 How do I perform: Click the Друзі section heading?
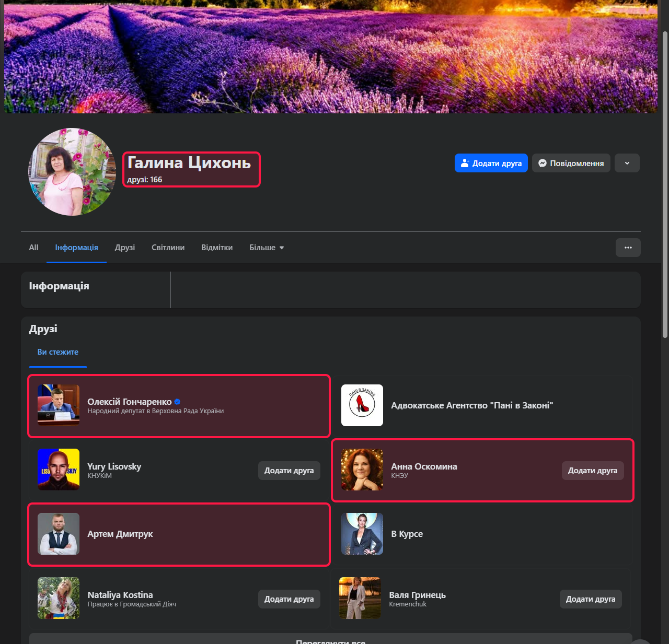click(x=43, y=329)
